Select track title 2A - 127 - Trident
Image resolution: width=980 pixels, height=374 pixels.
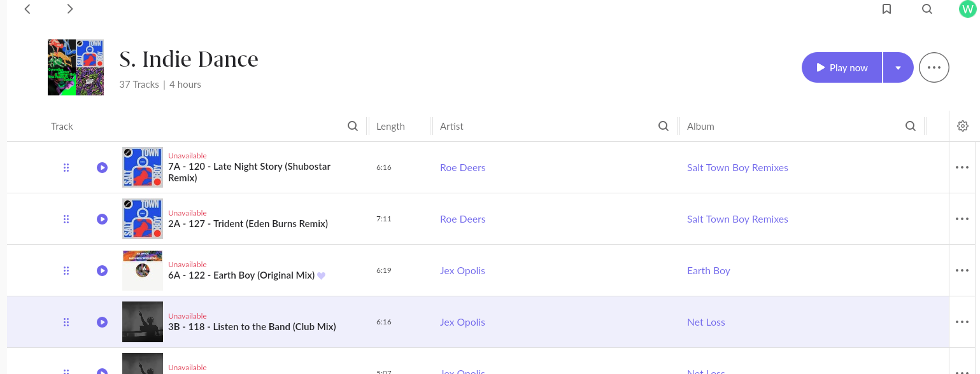click(248, 224)
